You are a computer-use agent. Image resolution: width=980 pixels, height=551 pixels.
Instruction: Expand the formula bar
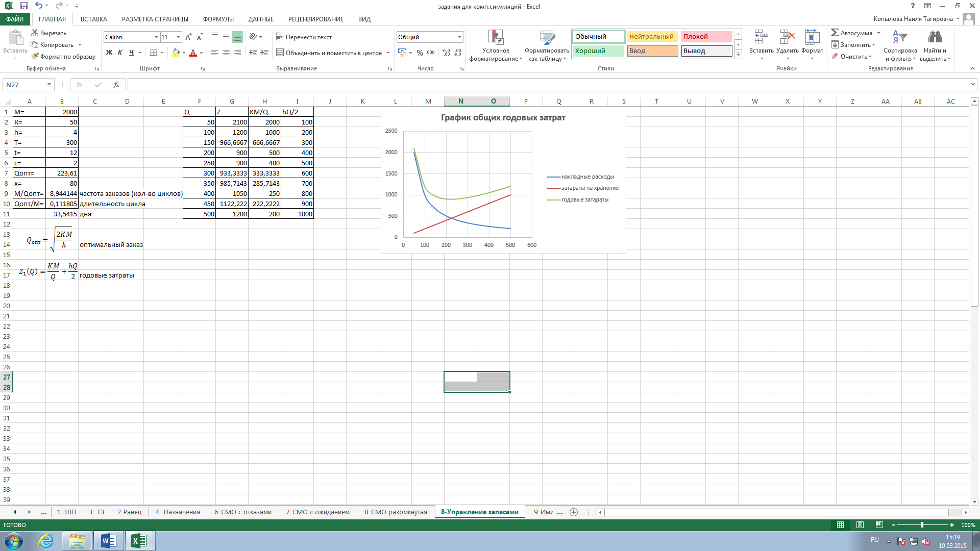973,85
